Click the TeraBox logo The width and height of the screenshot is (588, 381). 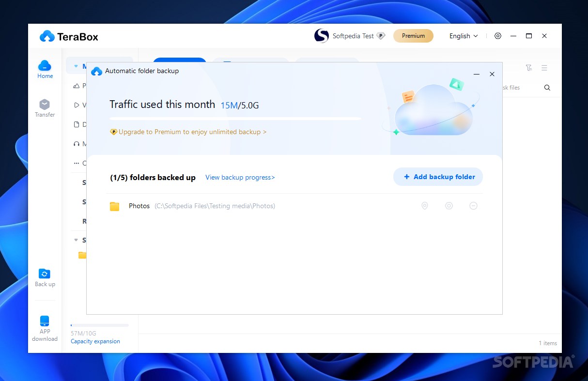click(x=69, y=36)
